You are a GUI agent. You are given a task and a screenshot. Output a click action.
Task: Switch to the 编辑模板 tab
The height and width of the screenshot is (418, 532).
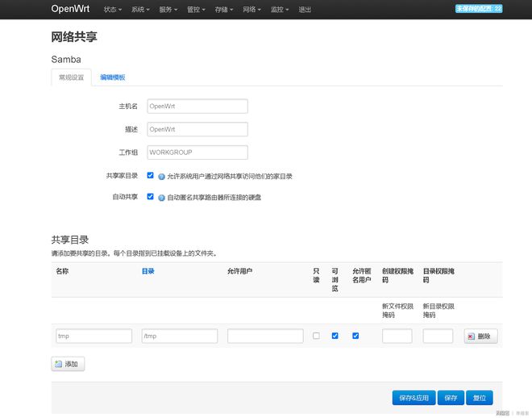pyautogui.click(x=112, y=77)
